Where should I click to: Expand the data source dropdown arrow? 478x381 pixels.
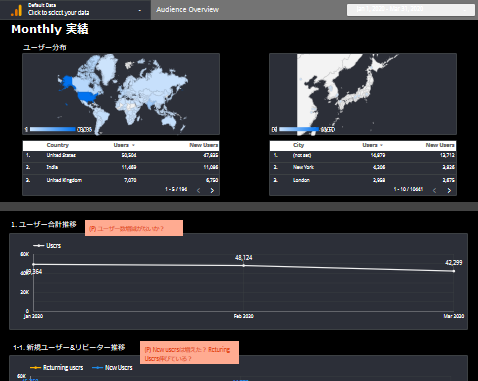point(140,10)
